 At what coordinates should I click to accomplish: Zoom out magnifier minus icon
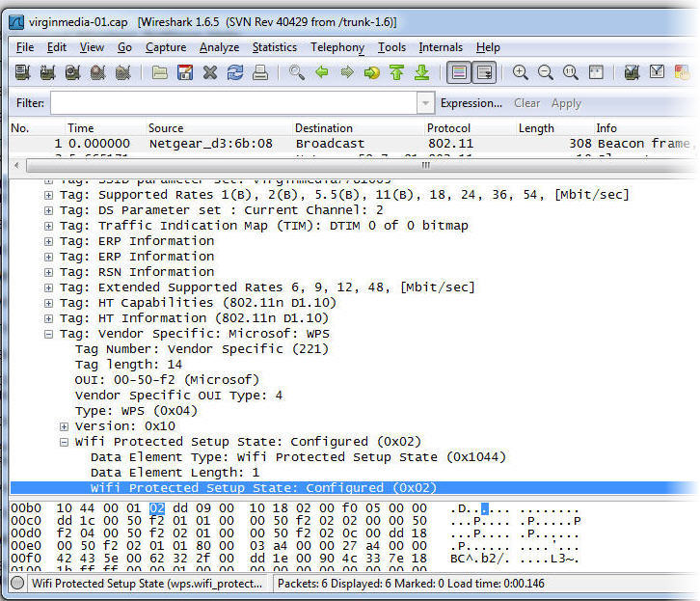tap(546, 72)
